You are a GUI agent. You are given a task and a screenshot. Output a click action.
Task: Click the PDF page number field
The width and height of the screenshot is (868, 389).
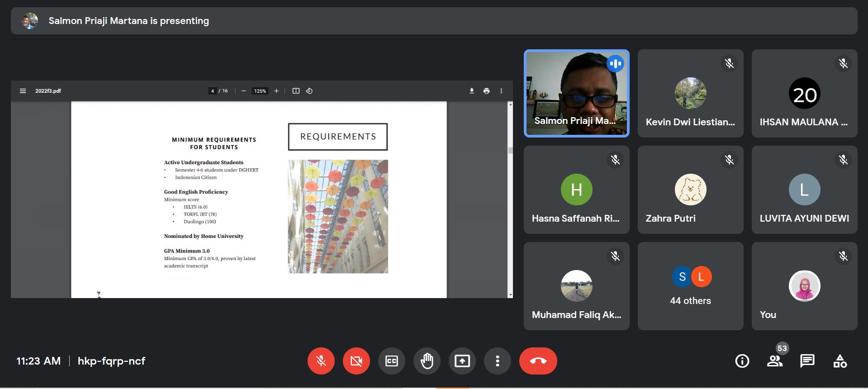213,91
